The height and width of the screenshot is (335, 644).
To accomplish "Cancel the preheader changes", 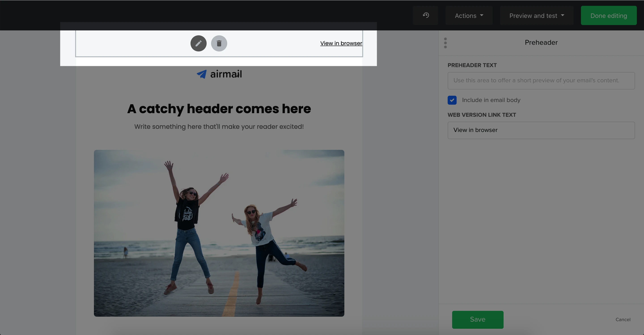I will [623, 320].
